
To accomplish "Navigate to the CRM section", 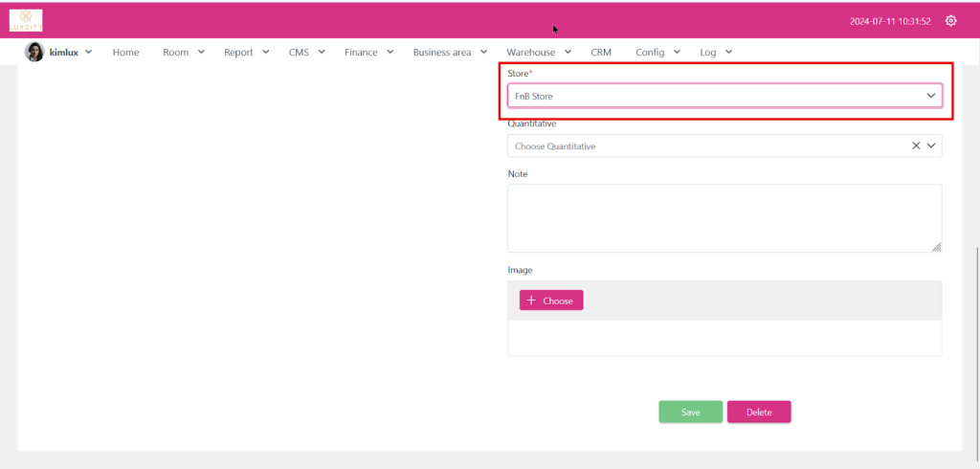I will click(601, 53).
